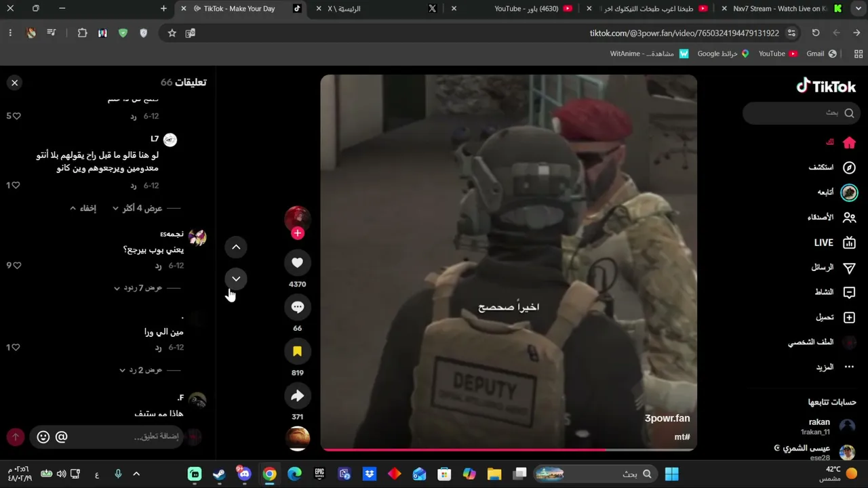The height and width of the screenshot is (488, 868).
Task: Go to the previous video with up chevron
Action: tap(236, 247)
